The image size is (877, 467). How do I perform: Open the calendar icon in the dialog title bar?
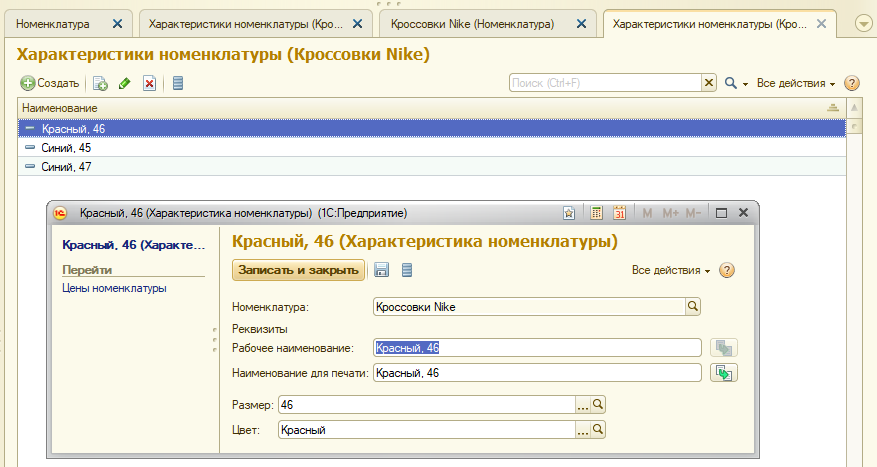click(619, 212)
